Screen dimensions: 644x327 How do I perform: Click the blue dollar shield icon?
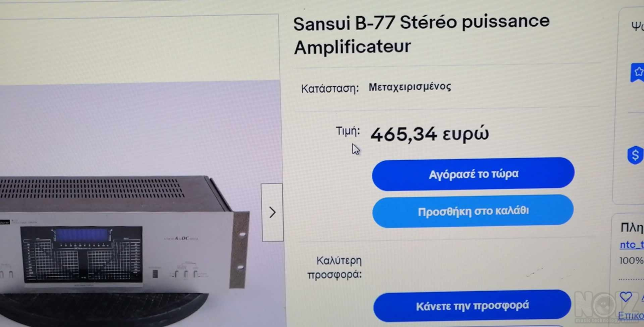pos(636,155)
